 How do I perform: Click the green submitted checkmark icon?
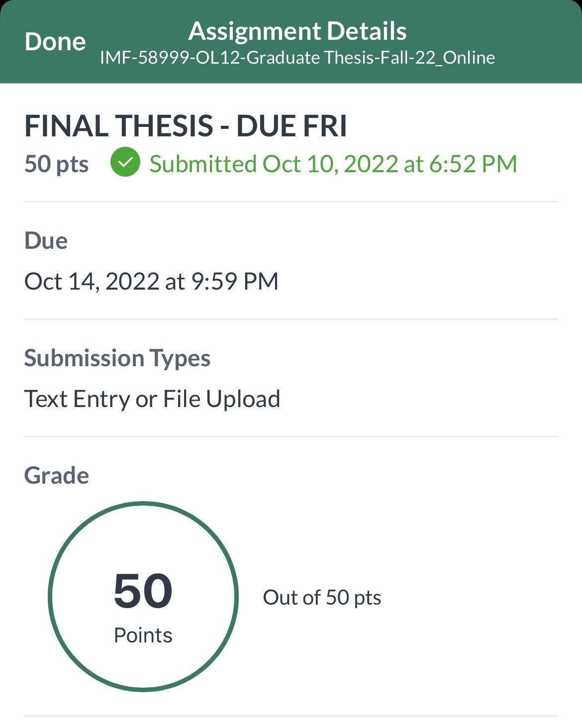[x=125, y=162]
